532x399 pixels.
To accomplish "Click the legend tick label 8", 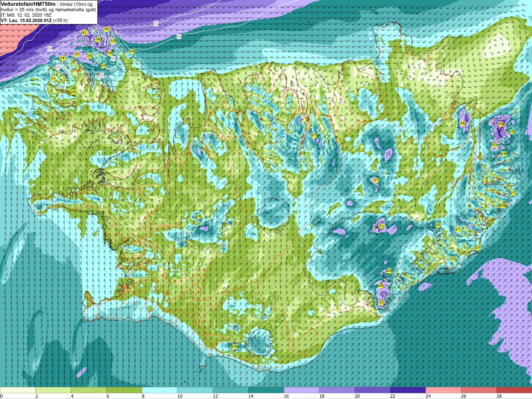I will (x=143, y=396).
